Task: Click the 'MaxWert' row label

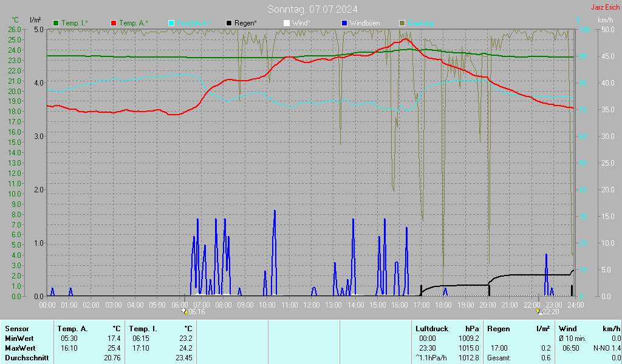Action: point(20,348)
